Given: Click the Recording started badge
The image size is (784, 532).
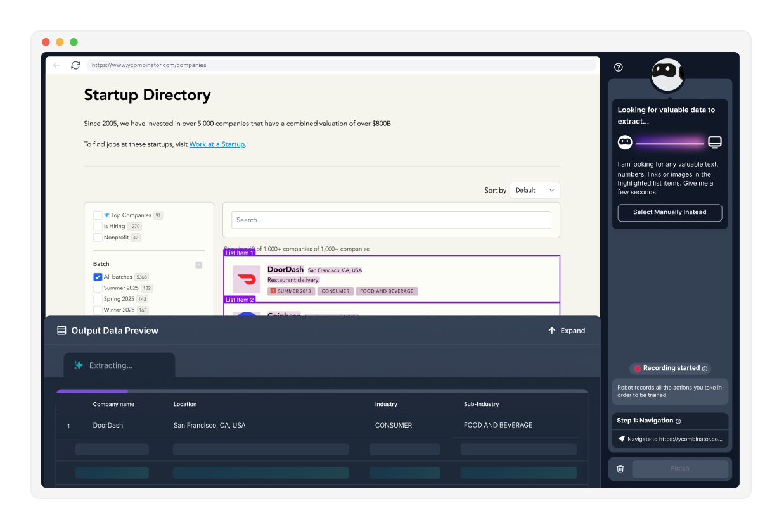Looking at the screenshot, I should [670, 369].
